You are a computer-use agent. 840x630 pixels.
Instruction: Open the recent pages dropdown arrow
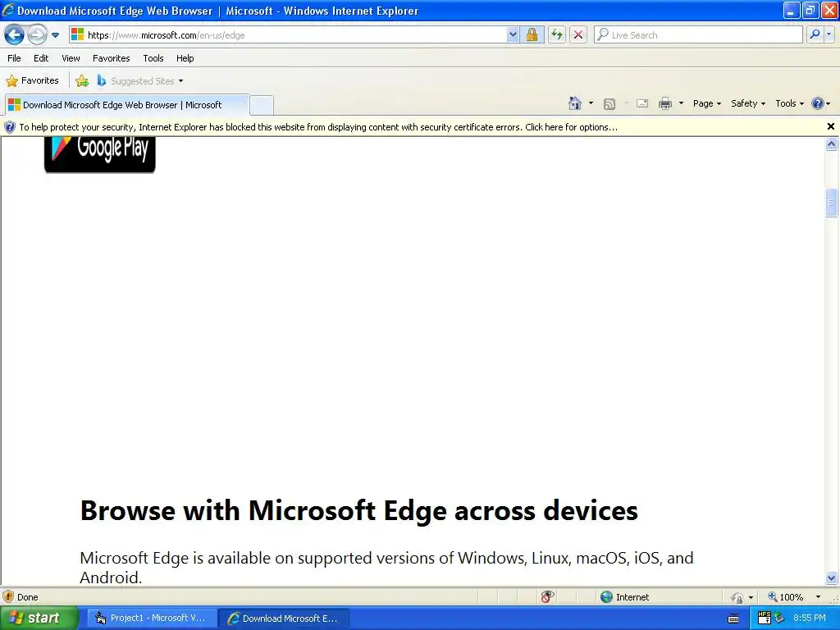pos(55,35)
